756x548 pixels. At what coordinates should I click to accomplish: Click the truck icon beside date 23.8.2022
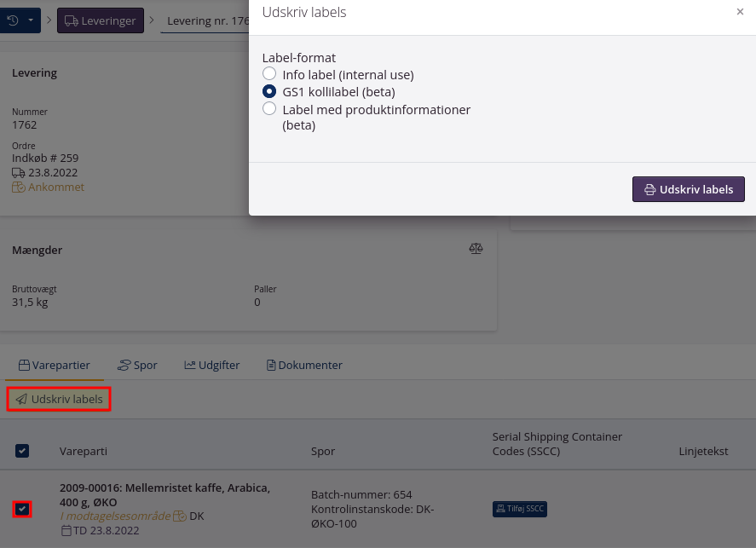pos(18,172)
